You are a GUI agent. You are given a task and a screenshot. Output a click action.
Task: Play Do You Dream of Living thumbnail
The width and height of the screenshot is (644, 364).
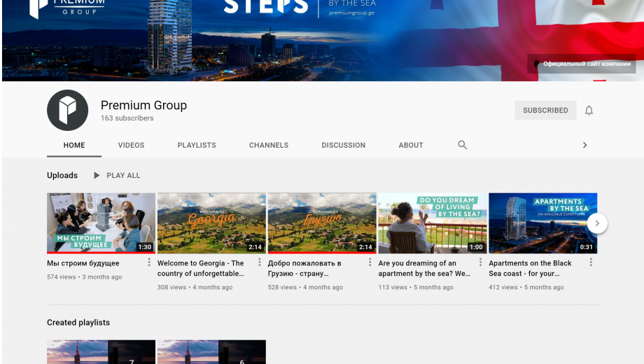point(433,223)
